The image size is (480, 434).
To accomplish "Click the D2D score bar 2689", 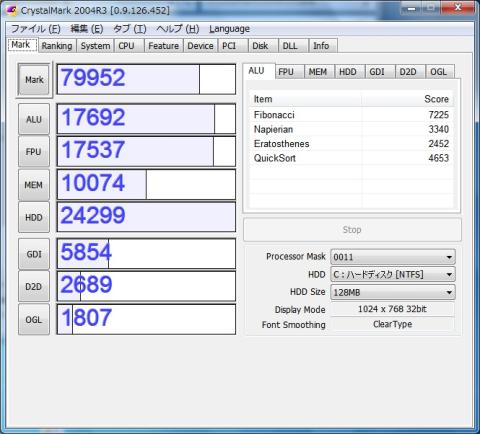I will (x=146, y=286).
